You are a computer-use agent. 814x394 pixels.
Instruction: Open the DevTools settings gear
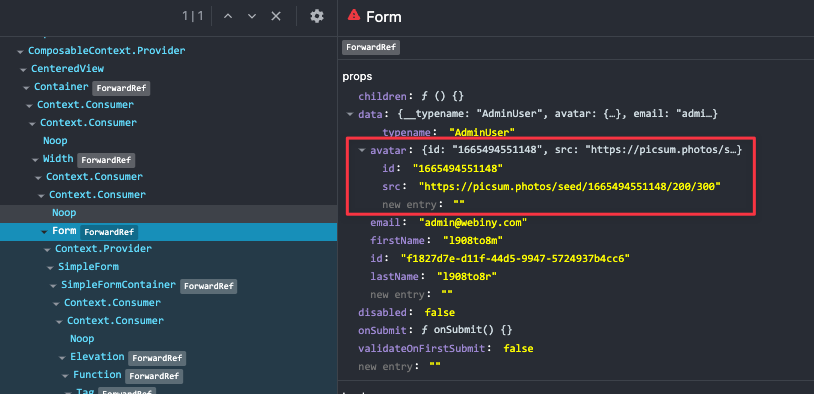coord(317,16)
